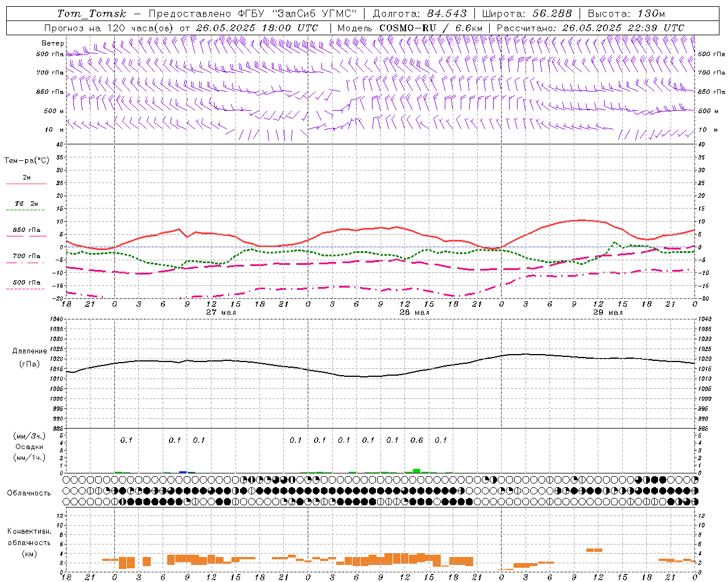Click the (мм/3ч.) precipitation unit label
The width and height of the screenshot is (728, 582).
click(x=30, y=436)
